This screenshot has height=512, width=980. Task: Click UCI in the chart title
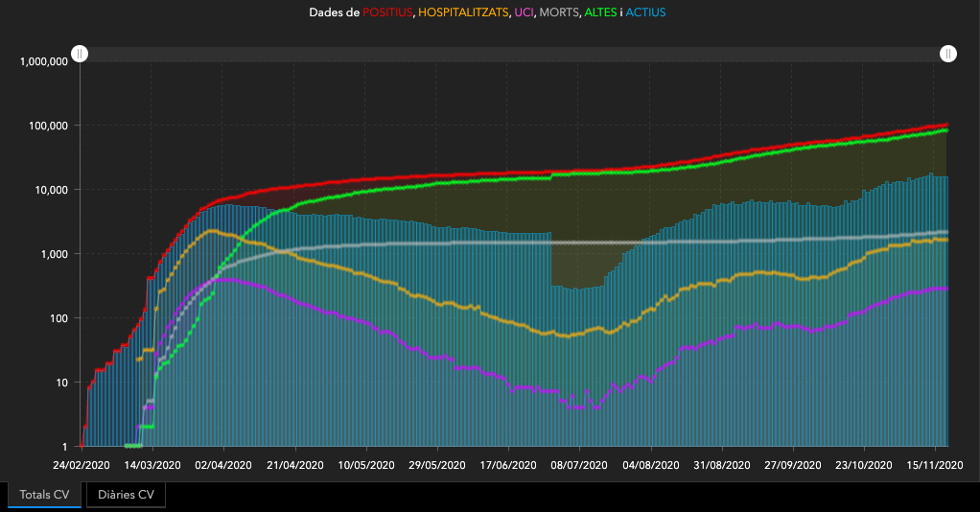(524, 12)
